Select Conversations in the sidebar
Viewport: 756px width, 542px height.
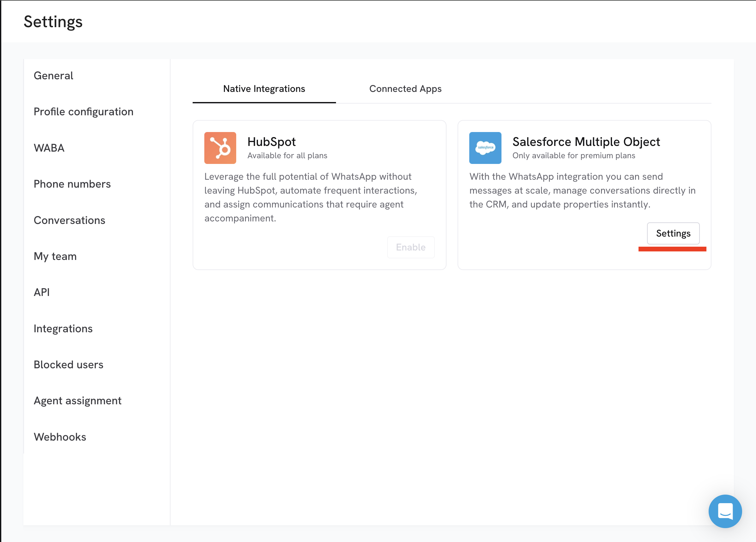(x=69, y=220)
